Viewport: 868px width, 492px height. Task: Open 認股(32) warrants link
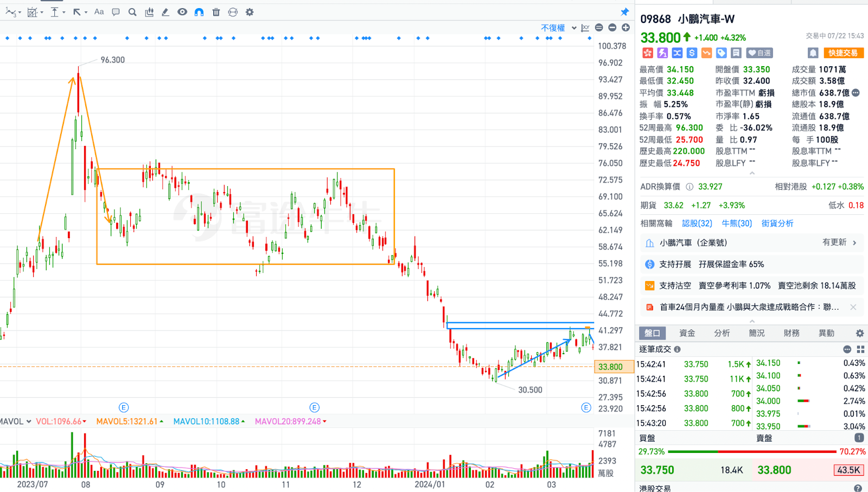point(697,223)
